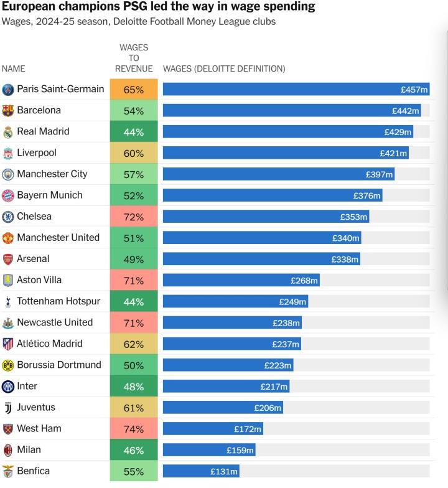Click the Borussia Dortmund BVB badge

[7, 365]
